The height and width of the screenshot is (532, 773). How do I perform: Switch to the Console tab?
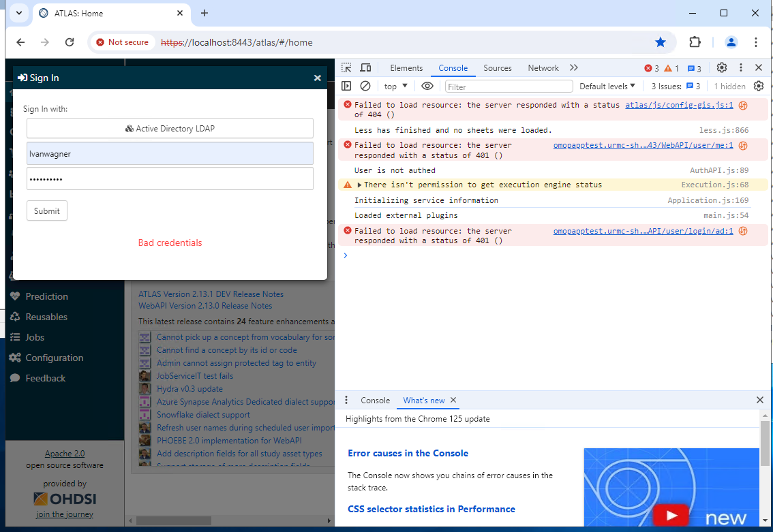pos(453,68)
